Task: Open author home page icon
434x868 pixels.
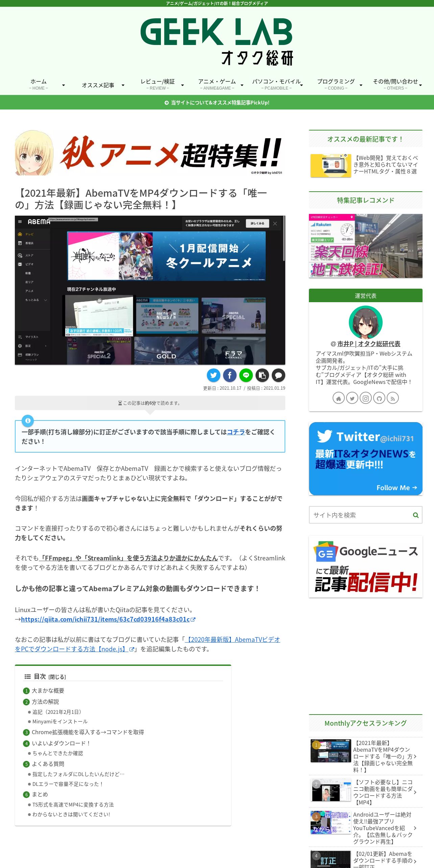Action: pos(339,398)
